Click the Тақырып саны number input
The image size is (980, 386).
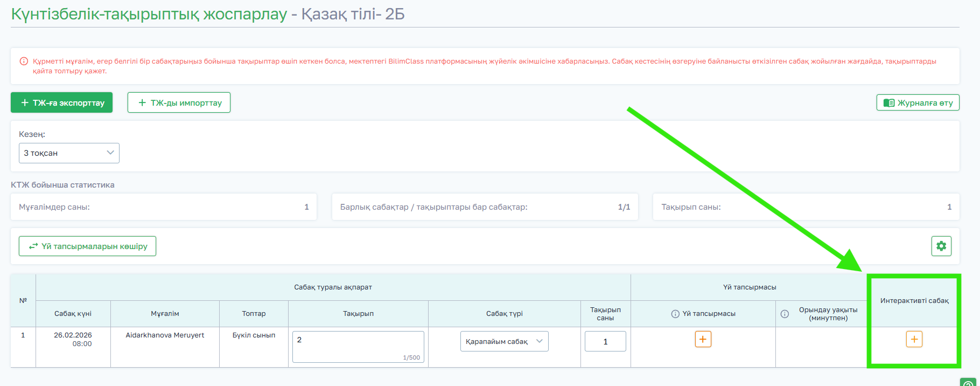605,341
